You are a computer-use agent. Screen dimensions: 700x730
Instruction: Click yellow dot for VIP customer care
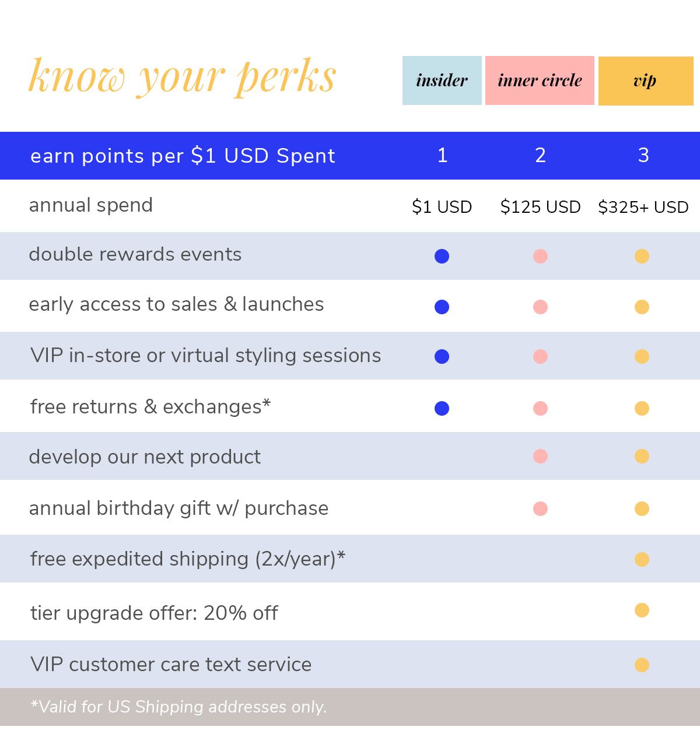click(642, 665)
